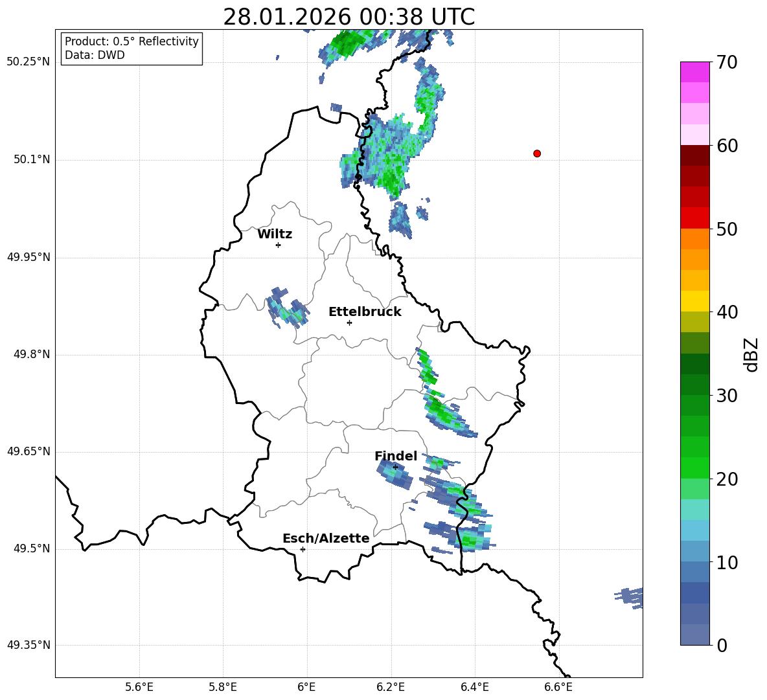The image size is (767, 700).
Task: Click the timestamp title 28.01.2026 00:38 UTC
Action: coord(349,17)
